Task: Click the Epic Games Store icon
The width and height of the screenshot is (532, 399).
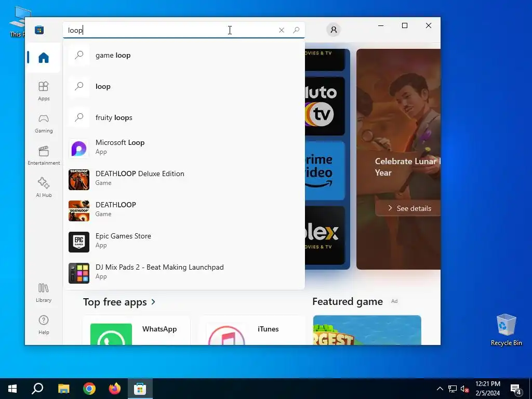Action: pos(79,242)
